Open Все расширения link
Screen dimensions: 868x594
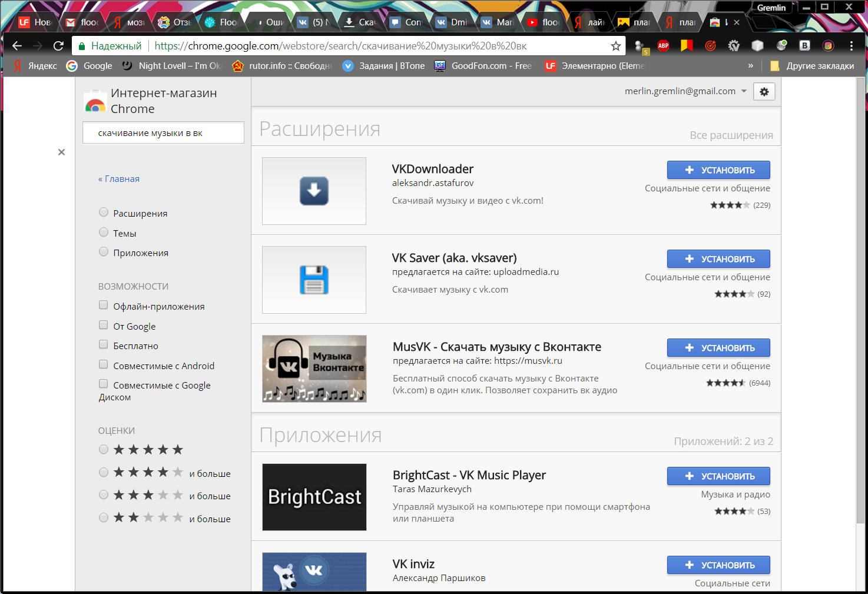[731, 135]
